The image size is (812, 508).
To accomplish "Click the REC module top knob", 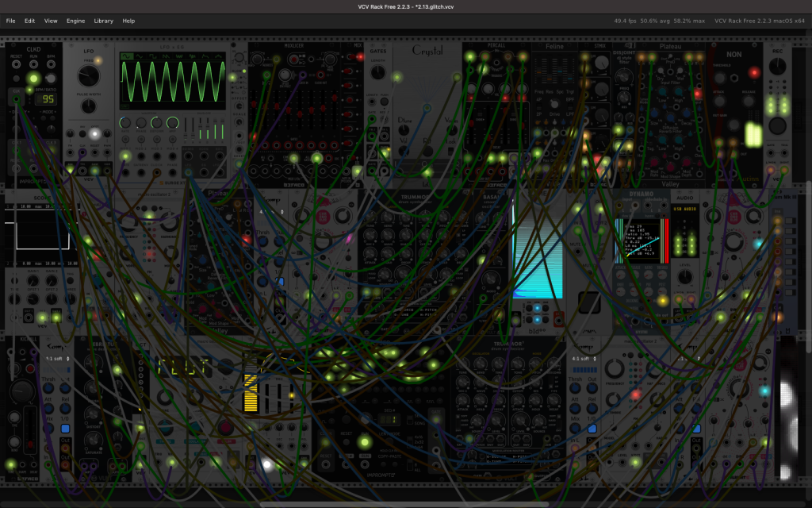I will coord(777,67).
